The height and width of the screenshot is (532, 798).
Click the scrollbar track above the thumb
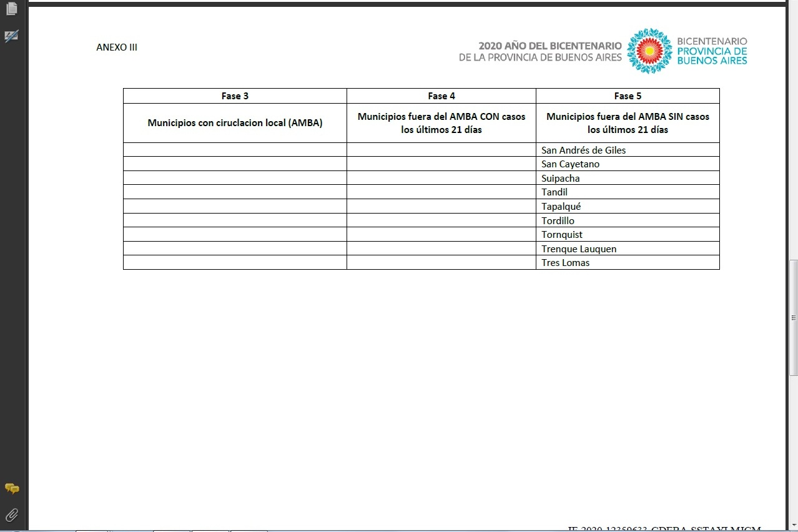(x=793, y=125)
